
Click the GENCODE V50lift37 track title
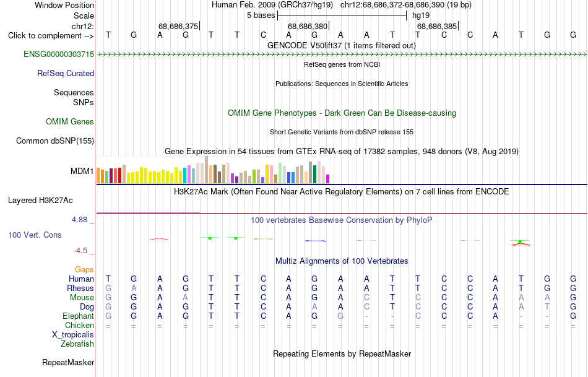coord(342,45)
